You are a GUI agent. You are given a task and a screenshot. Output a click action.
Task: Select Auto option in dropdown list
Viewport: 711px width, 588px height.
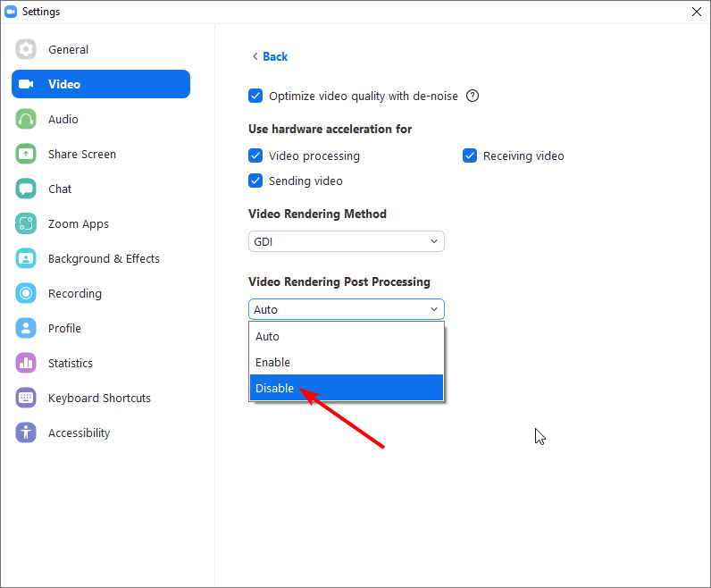pos(347,336)
